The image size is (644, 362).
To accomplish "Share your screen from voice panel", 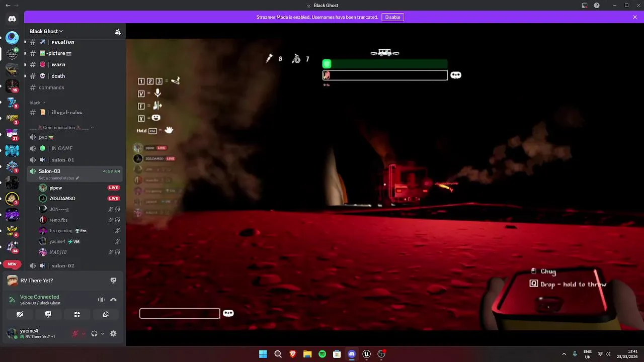I will (x=48, y=314).
